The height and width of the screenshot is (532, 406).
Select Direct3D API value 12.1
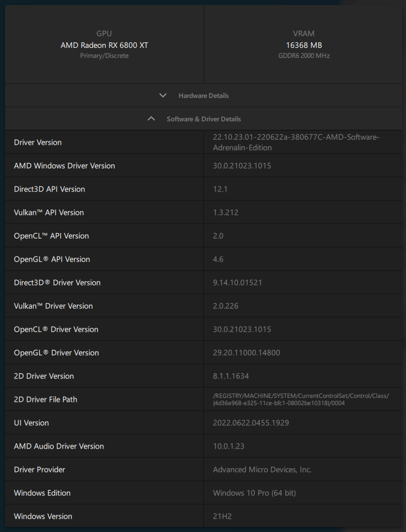point(220,189)
